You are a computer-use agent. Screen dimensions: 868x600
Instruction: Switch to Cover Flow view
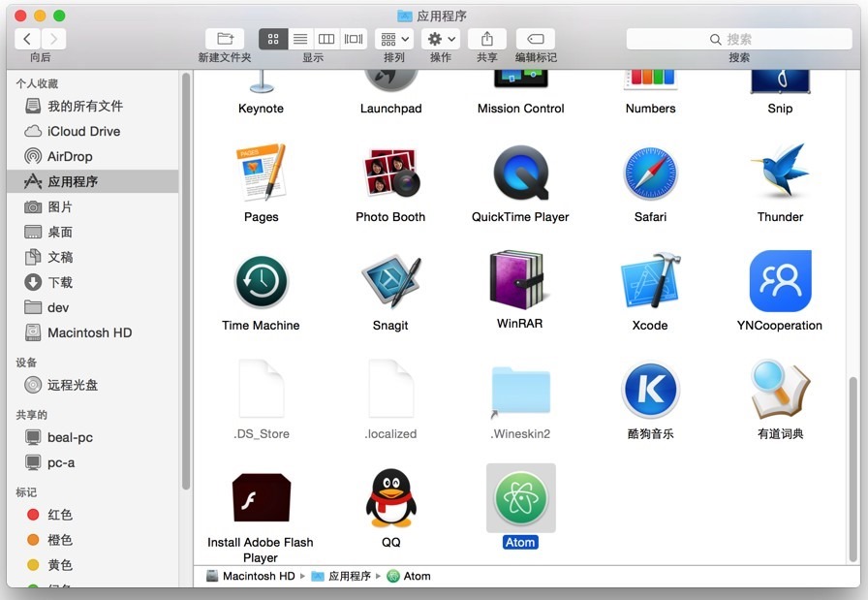coord(354,39)
